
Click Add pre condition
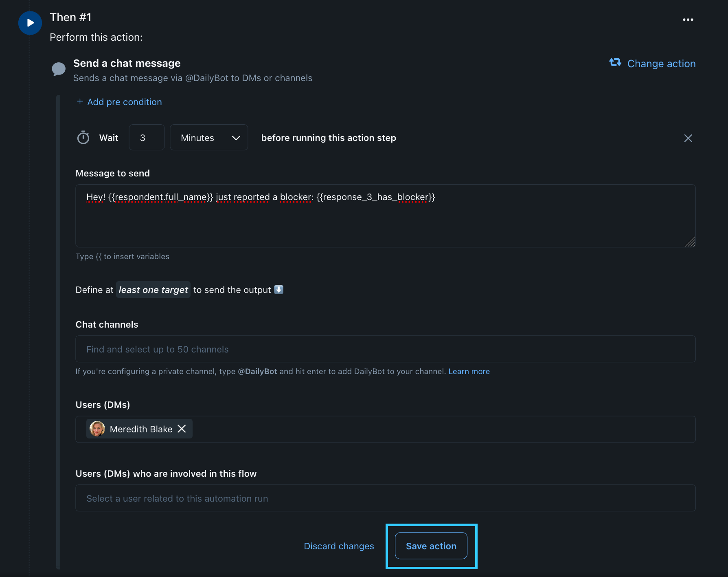[125, 102]
